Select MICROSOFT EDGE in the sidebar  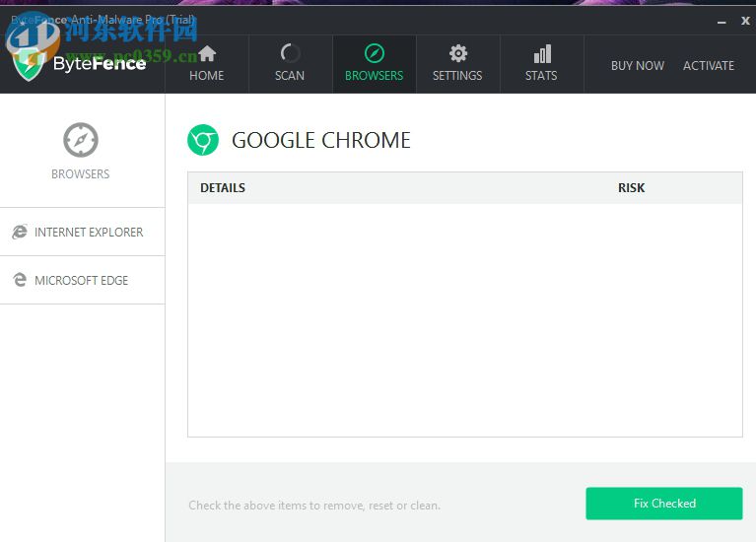(x=83, y=280)
